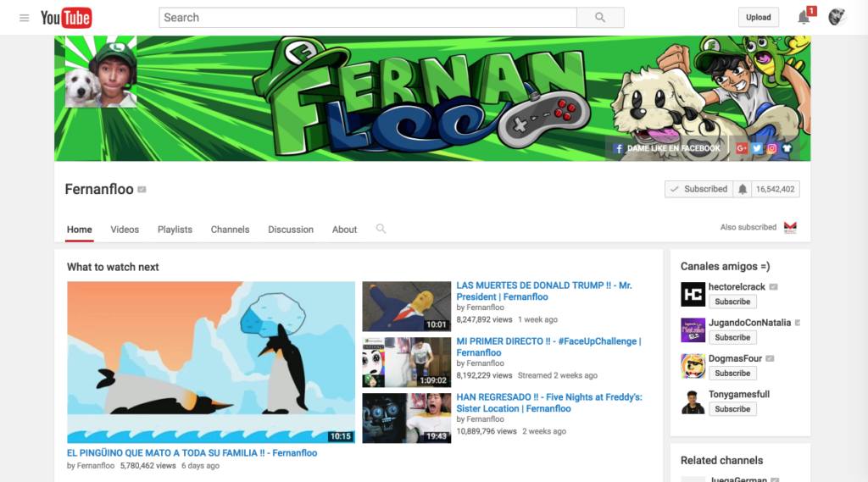The height and width of the screenshot is (482, 868).
Task: Switch to the Videos tab
Action: [125, 230]
